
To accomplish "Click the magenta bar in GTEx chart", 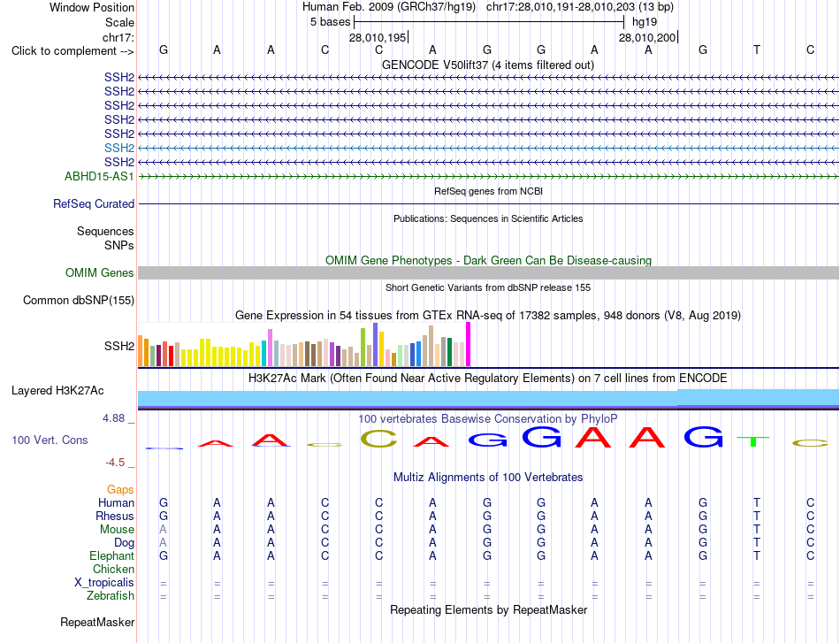I will pyautogui.click(x=469, y=344).
